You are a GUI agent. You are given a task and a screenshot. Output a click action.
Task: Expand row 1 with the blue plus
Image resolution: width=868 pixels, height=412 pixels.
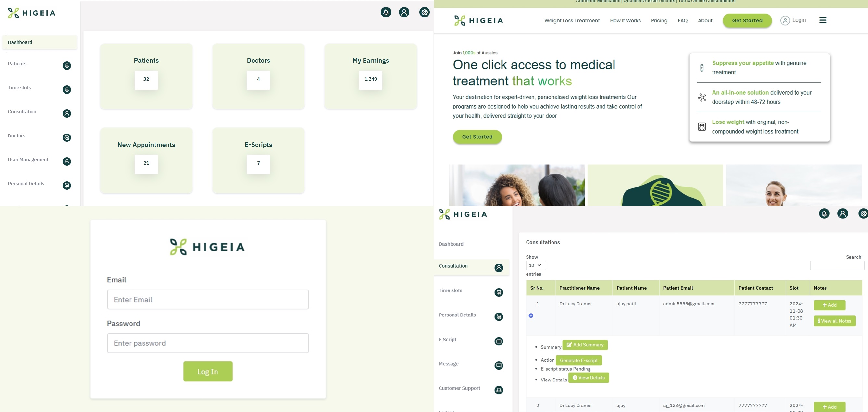(531, 315)
